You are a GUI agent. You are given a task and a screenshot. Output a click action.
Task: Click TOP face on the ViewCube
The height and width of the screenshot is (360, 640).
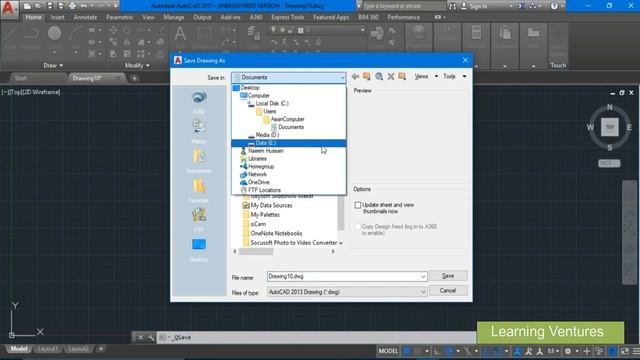[x=610, y=127]
